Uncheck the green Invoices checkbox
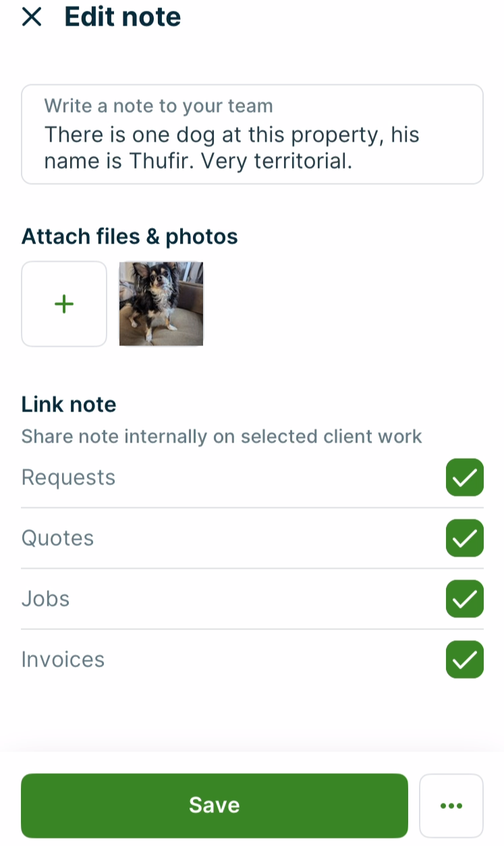Image resolution: width=504 pixels, height=846 pixels. pyautogui.click(x=464, y=660)
